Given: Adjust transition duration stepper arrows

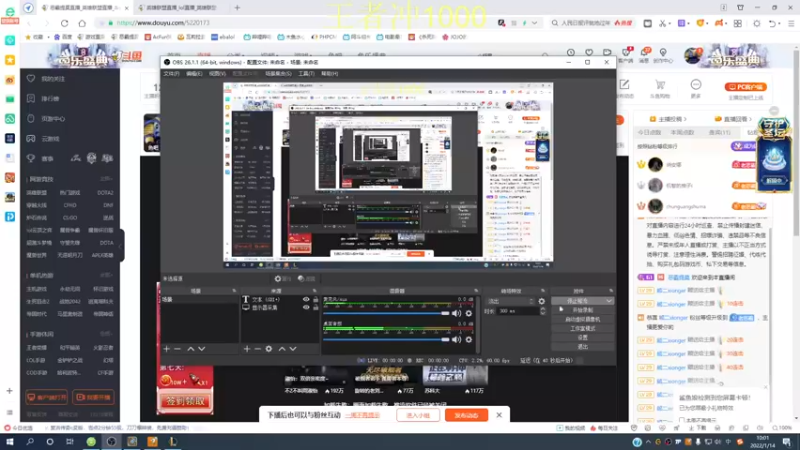Looking at the screenshot, I should (542, 311).
